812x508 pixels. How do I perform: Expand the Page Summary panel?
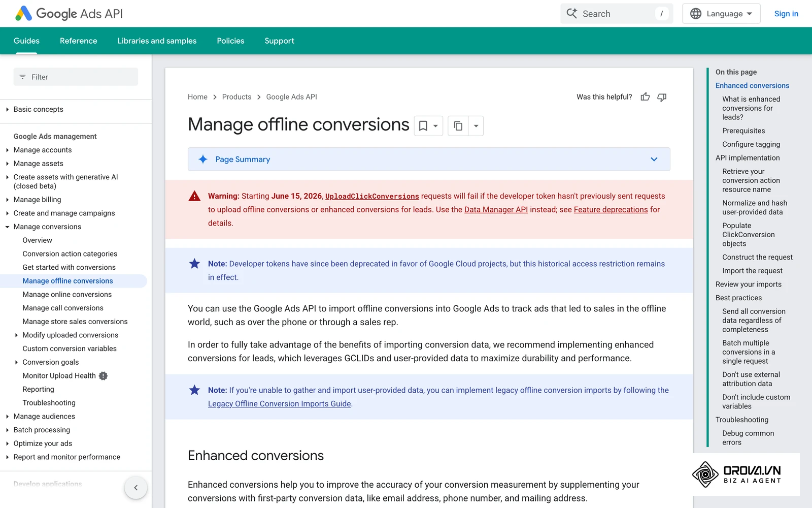point(429,160)
